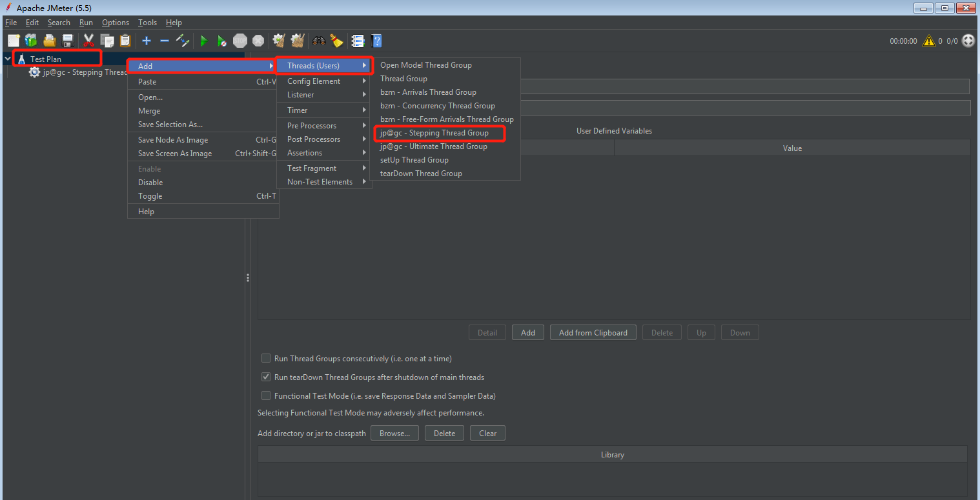Click the Clear classpath button
Screen dimensions: 980x500
[x=487, y=434]
